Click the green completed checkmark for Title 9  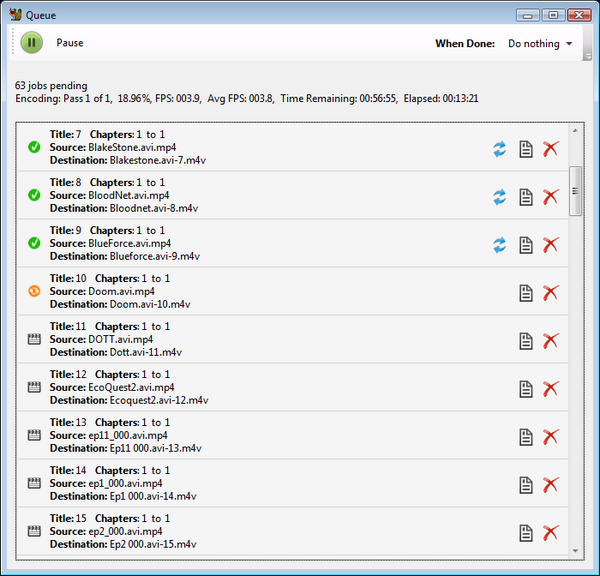[34, 243]
